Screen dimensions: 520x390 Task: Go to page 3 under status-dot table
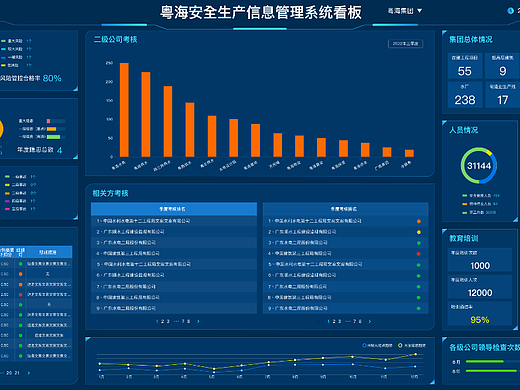pyautogui.click(x=339, y=321)
